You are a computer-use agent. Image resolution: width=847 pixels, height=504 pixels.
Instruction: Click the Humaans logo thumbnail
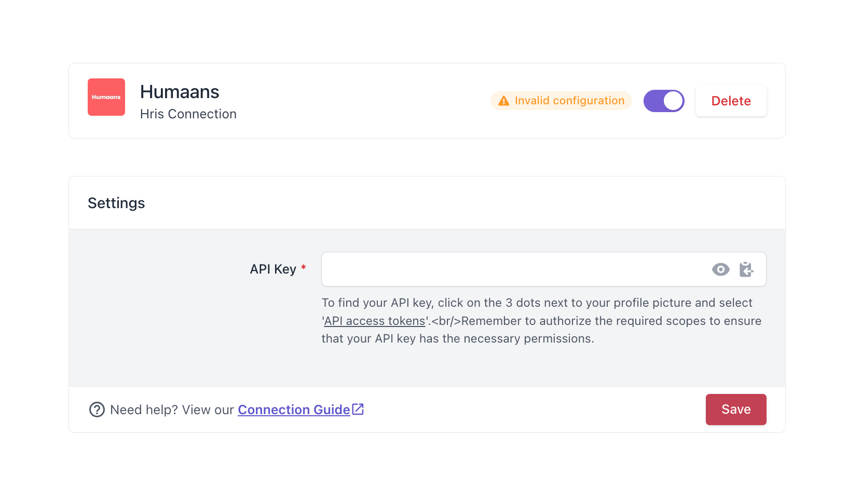106,97
